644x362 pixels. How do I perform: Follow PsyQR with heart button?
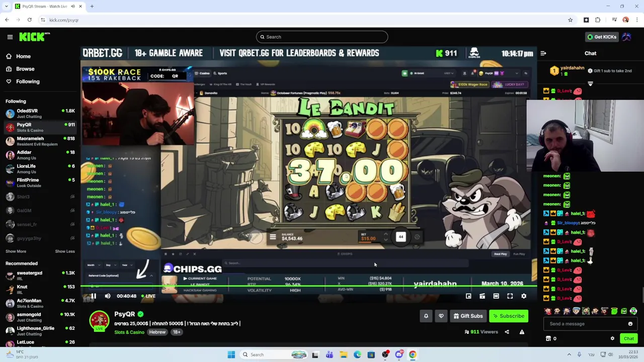tap(441, 316)
